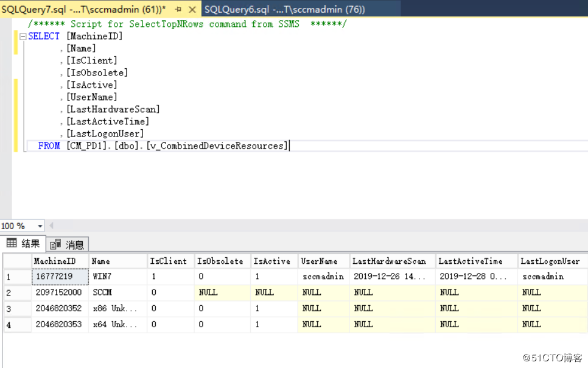Close the SQLQuery7.sql tab
The height and width of the screenshot is (368, 588).
point(192,9)
